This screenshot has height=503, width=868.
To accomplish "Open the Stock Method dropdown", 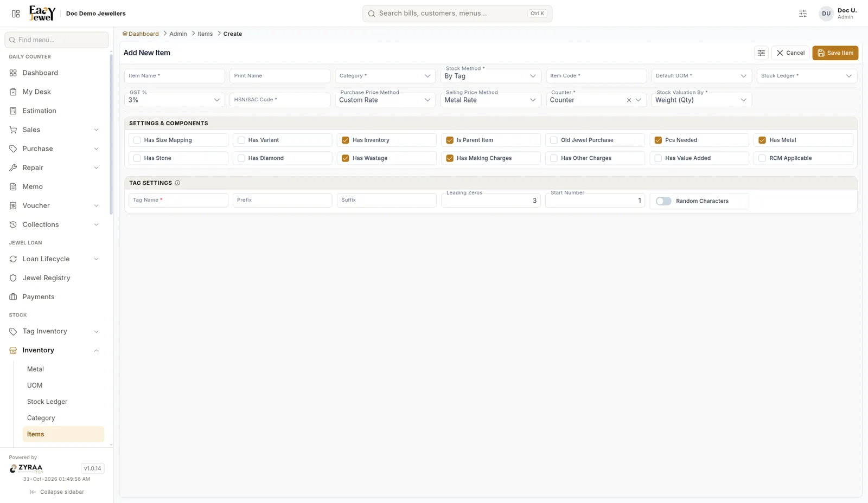I will point(490,76).
